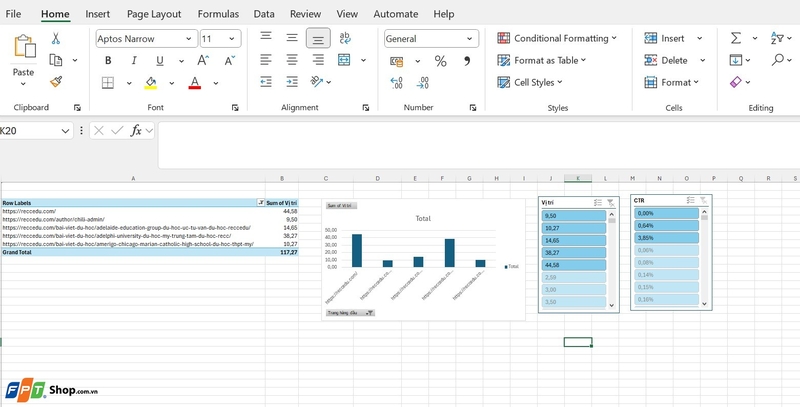800x407 pixels.
Task: Open the File tab
Action: point(13,14)
